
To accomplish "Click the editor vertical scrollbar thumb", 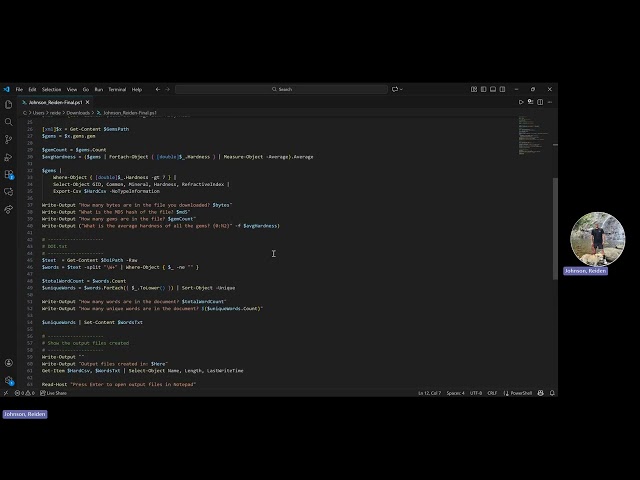I will [555, 229].
